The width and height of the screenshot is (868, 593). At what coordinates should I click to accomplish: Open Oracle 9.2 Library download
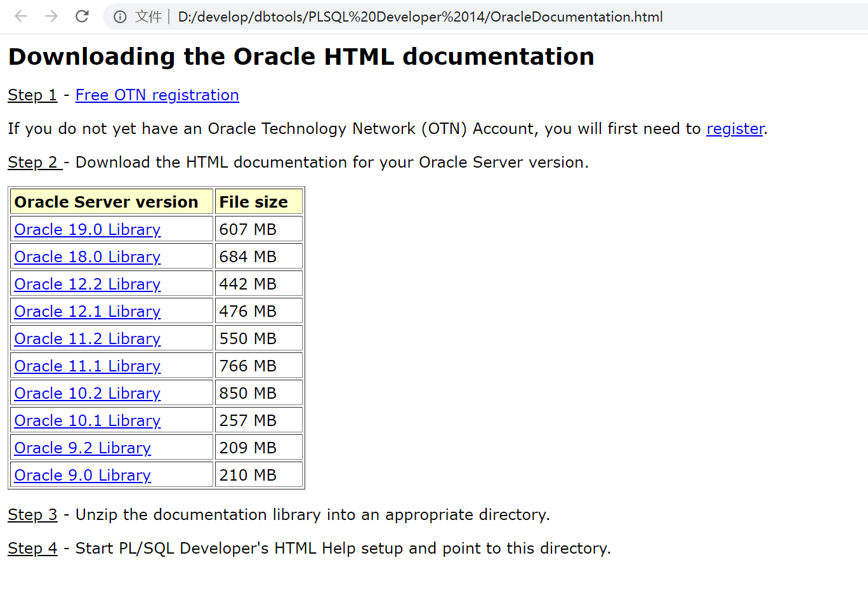point(82,448)
